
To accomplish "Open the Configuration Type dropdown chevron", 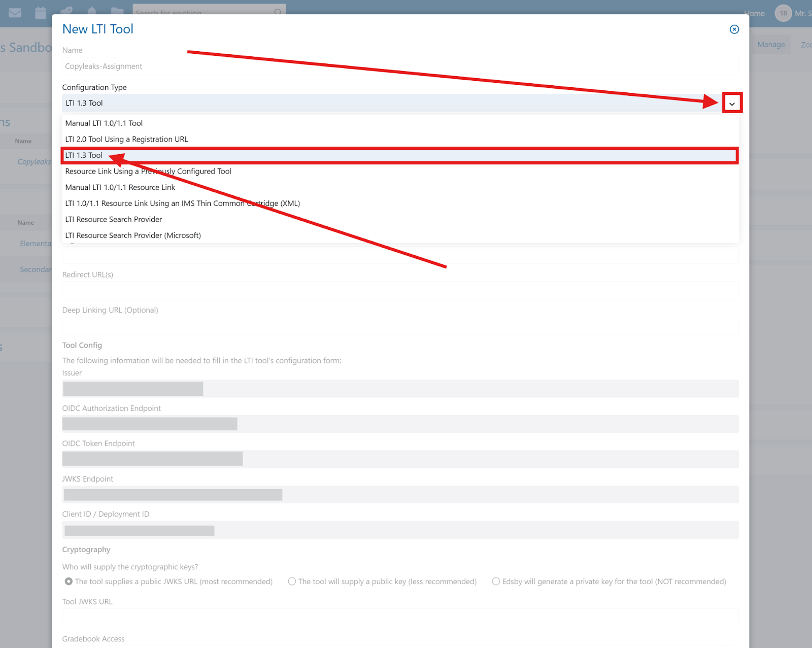I will pos(732,104).
